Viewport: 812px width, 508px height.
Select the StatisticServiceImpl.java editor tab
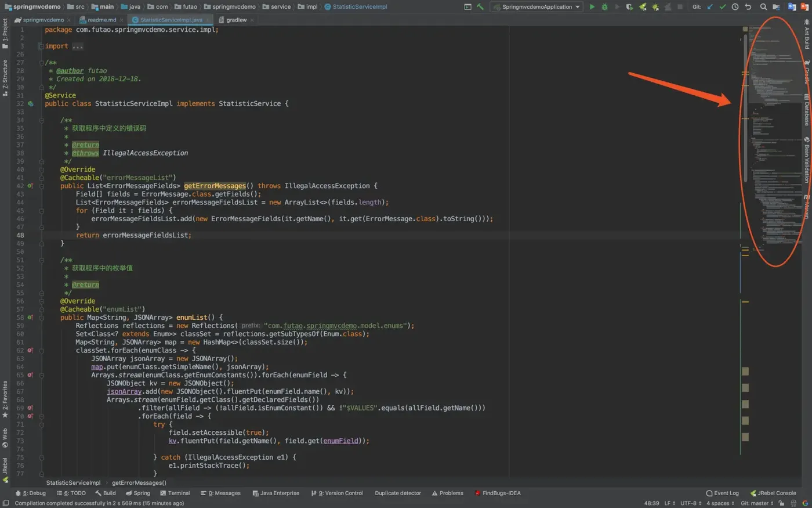pyautogui.click(x=171, y=20)
